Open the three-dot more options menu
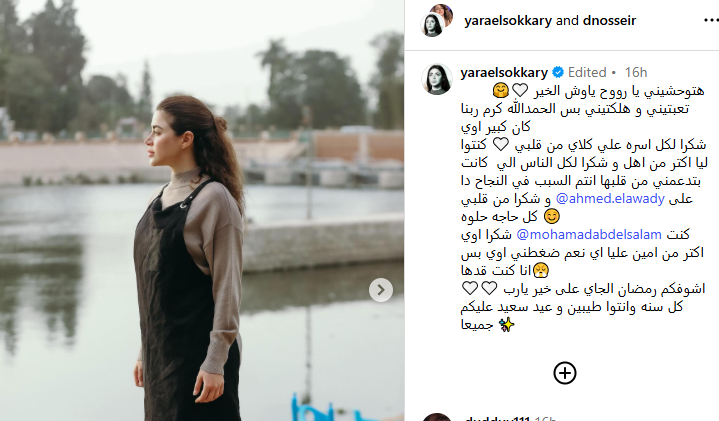Viewport: 719px width, 421px height. (x=711, y=20)
